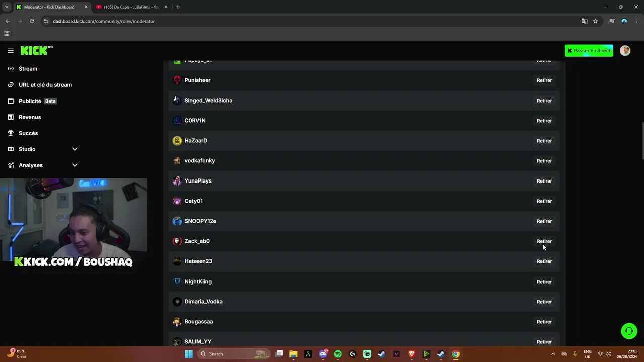Image resolution: width=644 pixels, height=362 pixels.
Task: Open Discord from the taskbar
Action: tap(323, 354)
